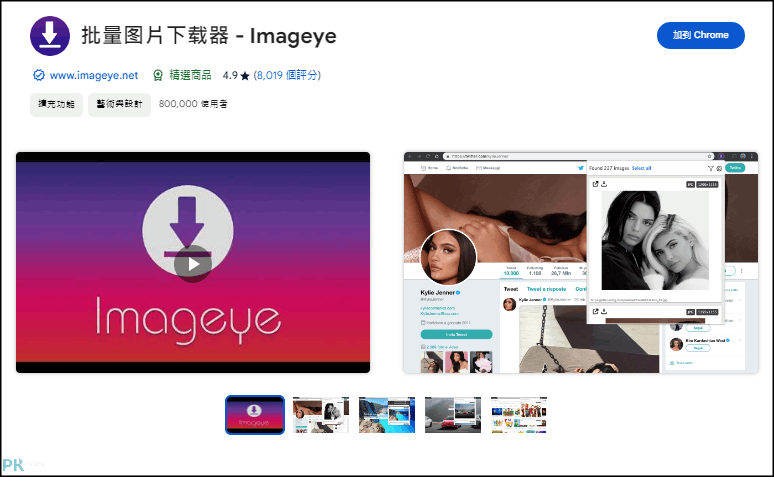774x477 pixels.
Task: Select the fifth thumbnail with image grid
Action: click(x=519, y=415)
